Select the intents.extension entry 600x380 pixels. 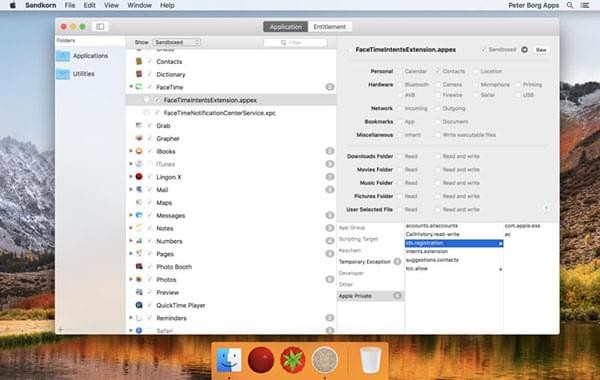point(454,251)
